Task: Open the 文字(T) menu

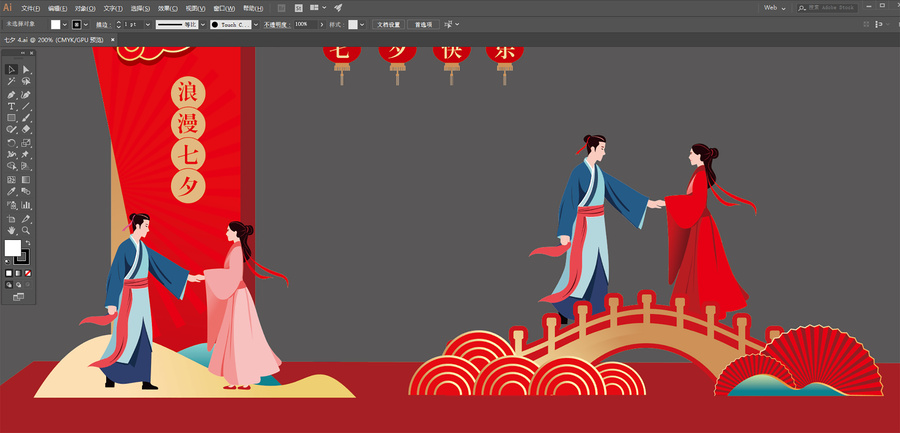Action: click(x=113, y=9)
